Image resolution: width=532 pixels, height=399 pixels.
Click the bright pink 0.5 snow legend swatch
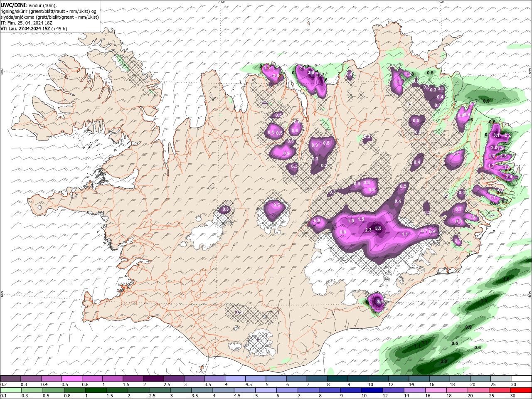point(71,379)
